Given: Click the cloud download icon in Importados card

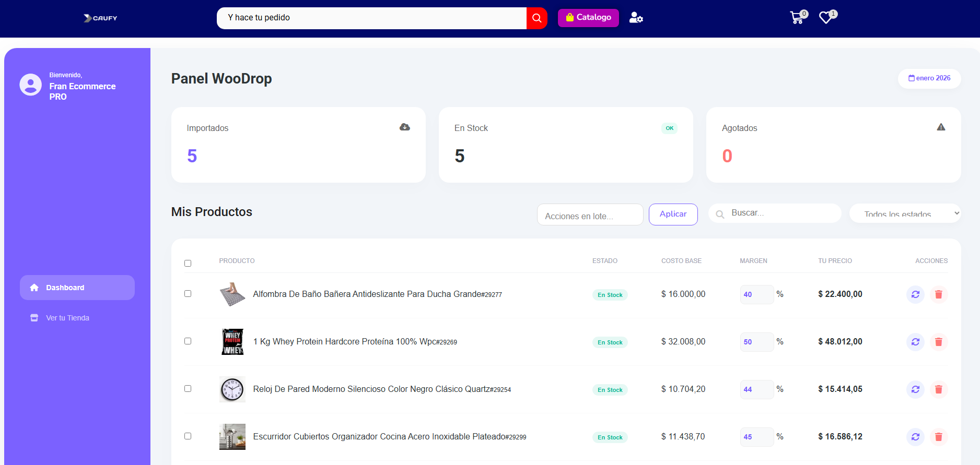Looking at the screenshot, I should point(405,127).
